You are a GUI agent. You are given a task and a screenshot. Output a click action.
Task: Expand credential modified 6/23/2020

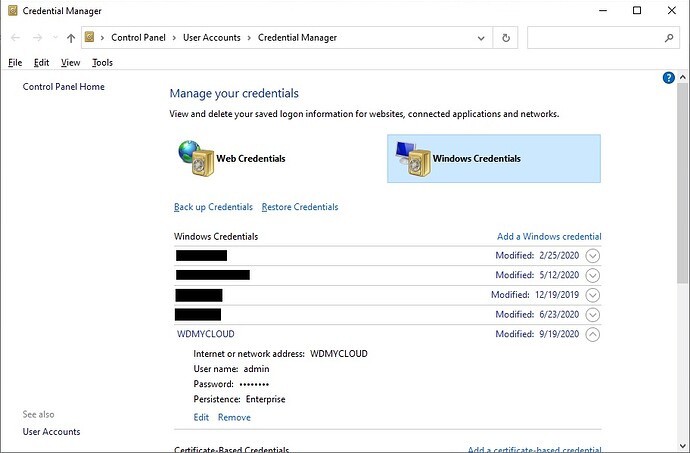(x=593, y=314)
